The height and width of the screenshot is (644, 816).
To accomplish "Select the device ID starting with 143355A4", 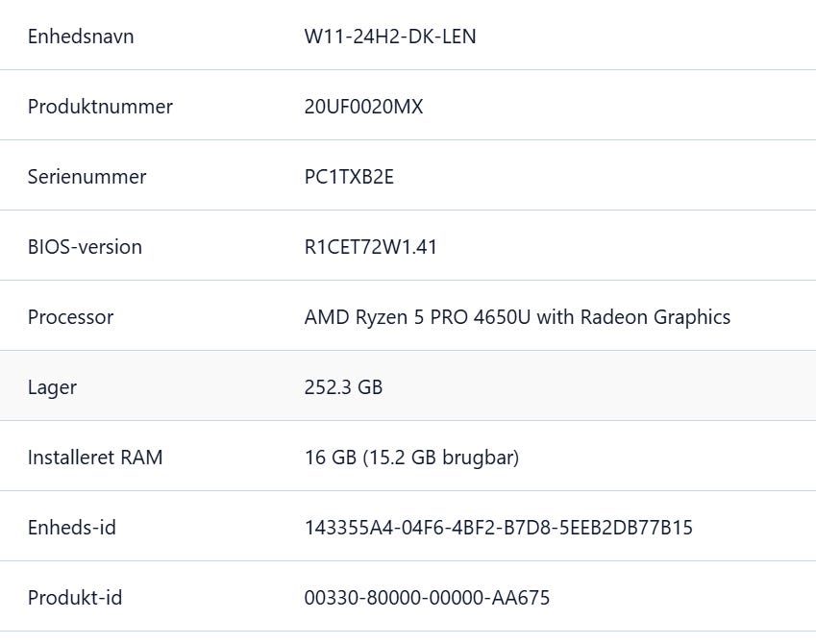I will [x=498, y=528].
